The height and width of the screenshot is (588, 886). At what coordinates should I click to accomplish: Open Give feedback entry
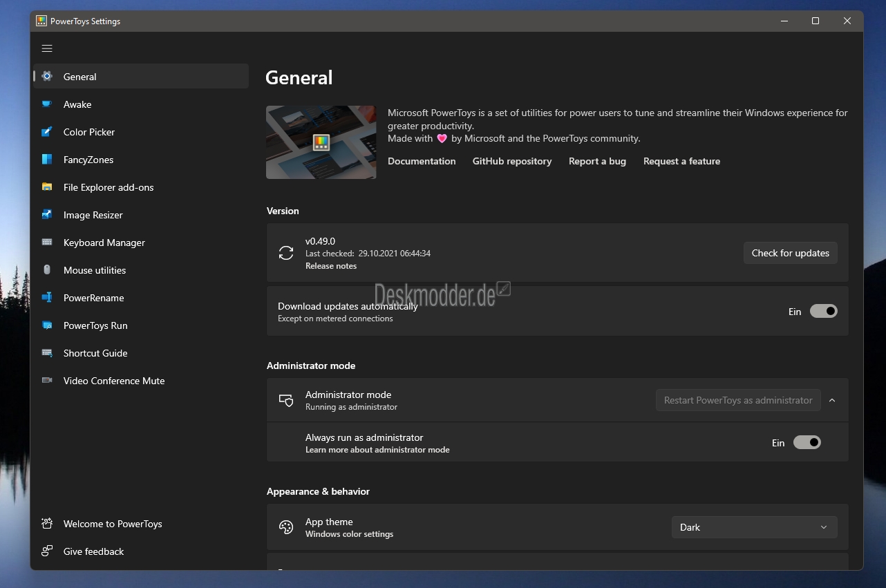click(x=141, y=551)
